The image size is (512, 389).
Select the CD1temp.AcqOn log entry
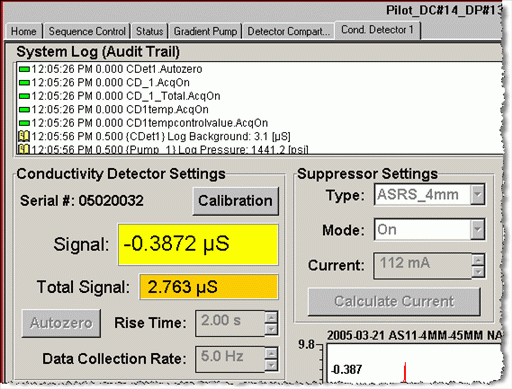click(113, 109)
